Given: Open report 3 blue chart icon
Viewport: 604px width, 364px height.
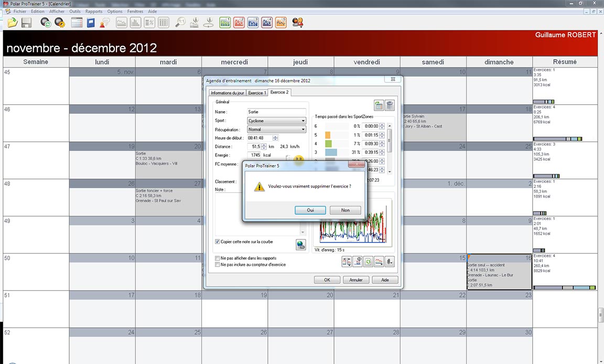Looking at the screenshot, I should 253,23.
